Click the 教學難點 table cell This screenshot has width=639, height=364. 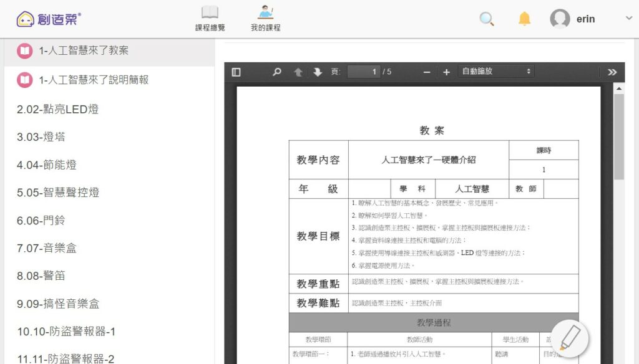[318, 303]
